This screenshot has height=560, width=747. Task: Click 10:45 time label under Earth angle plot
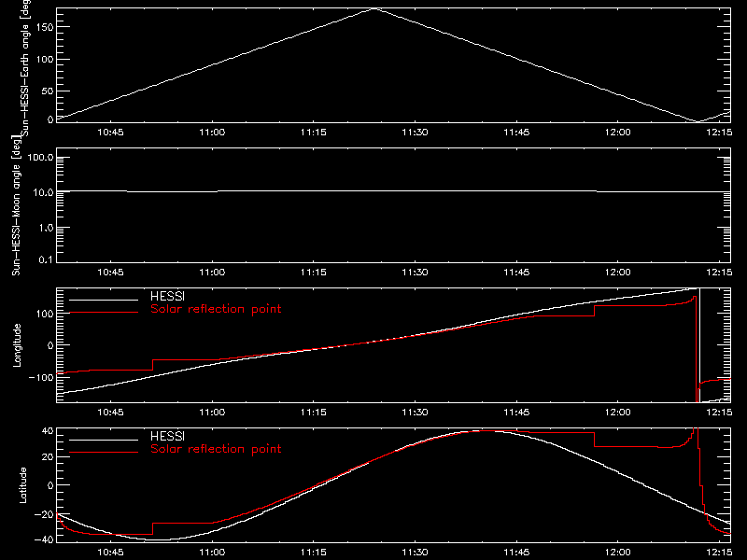(x=110, y=133)
